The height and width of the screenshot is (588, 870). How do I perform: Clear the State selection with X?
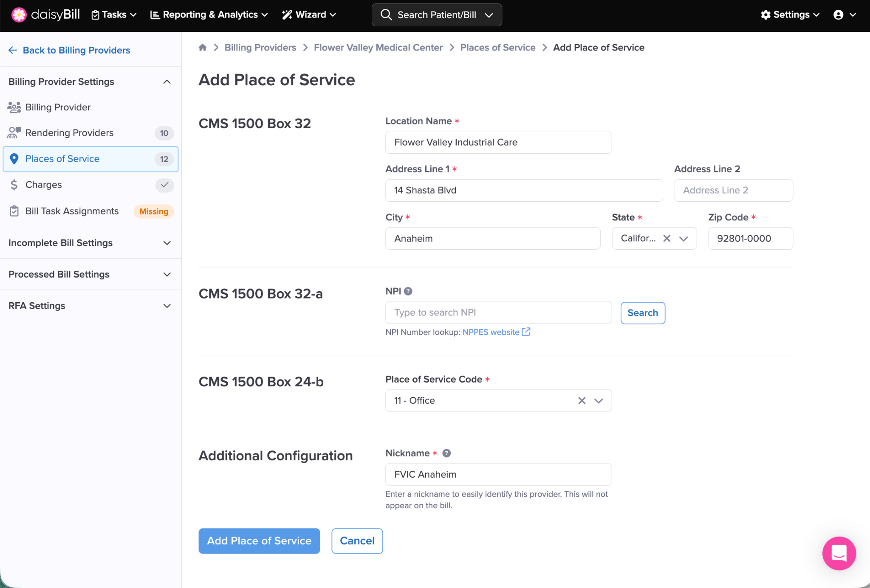coord(667,239)
